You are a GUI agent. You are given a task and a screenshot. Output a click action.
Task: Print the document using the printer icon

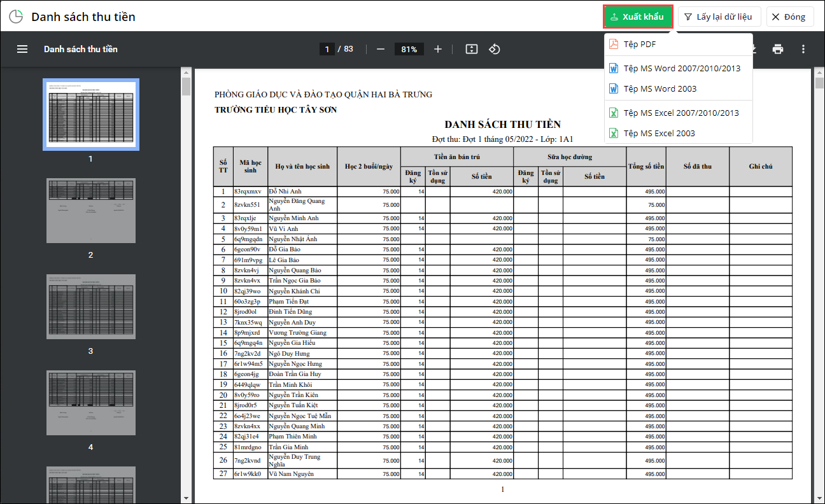777,49
